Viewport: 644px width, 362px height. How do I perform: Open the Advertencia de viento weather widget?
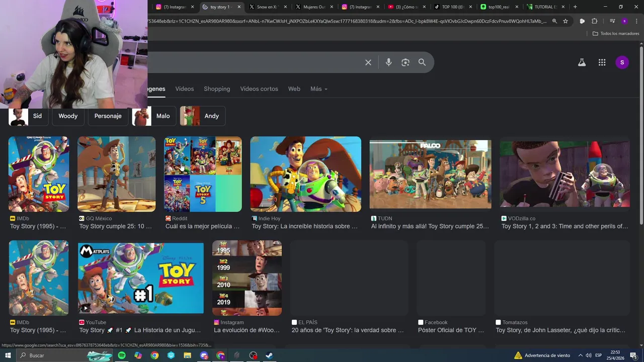coord(542,355)
